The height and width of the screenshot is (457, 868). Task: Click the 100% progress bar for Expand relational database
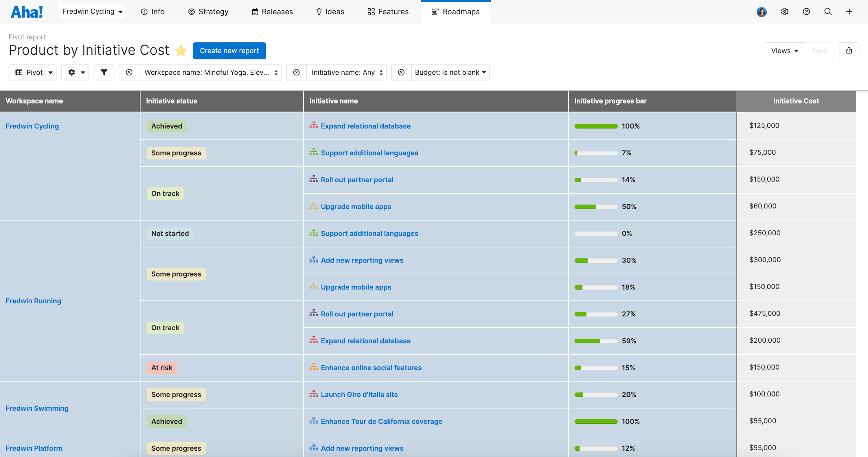pos(596,126)
